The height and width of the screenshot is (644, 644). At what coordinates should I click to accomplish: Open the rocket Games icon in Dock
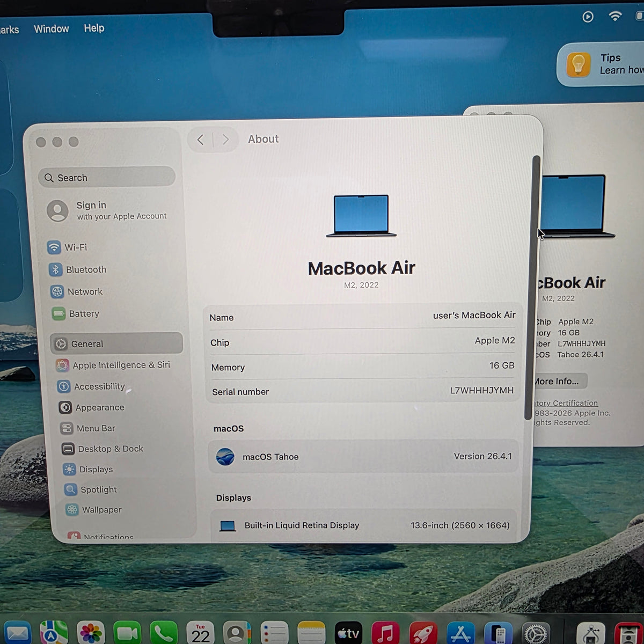(423, 634)
